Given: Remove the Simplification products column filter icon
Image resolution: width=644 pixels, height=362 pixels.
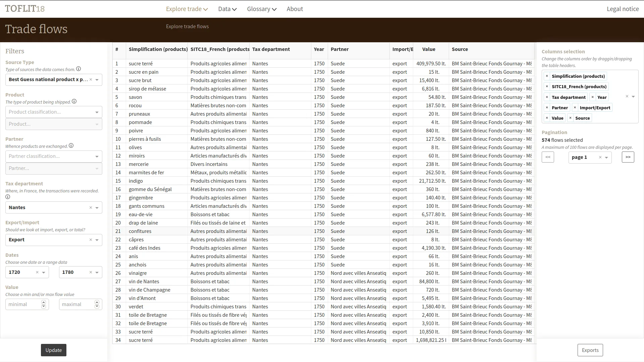Looking at the screenshot, I should click(x=547, y=76).
